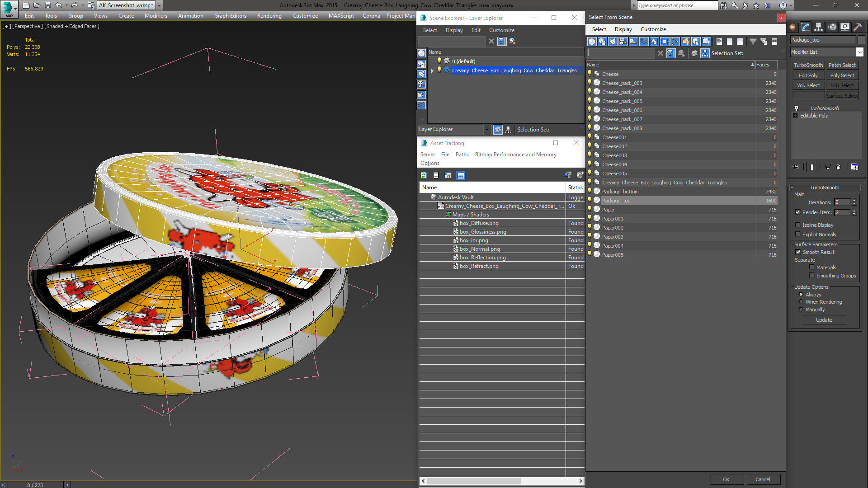
Task: Toggle cameras display filter in Select From Scene
Action: [x=623, y=42]
